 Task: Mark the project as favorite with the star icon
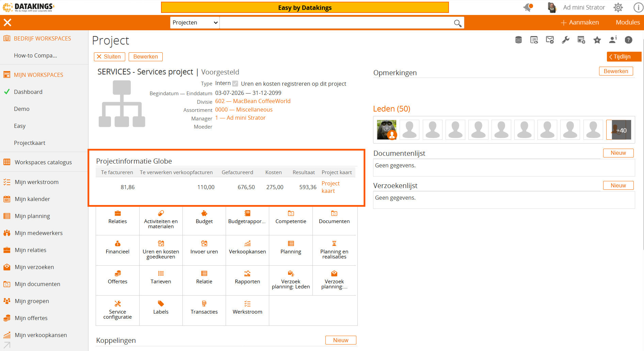coord(597,40)
